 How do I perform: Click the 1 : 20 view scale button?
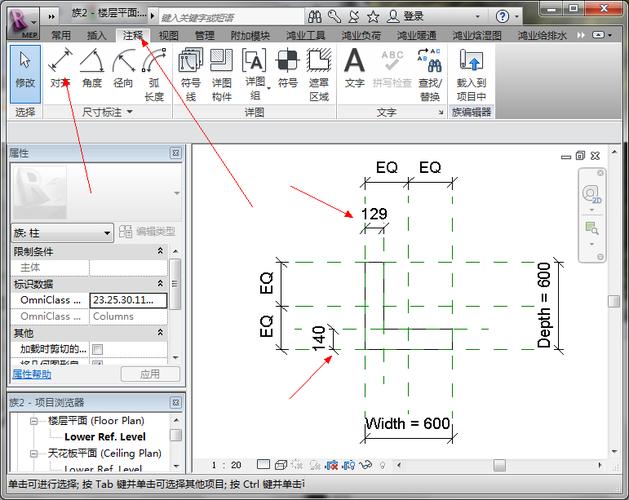tap(227, 465)
